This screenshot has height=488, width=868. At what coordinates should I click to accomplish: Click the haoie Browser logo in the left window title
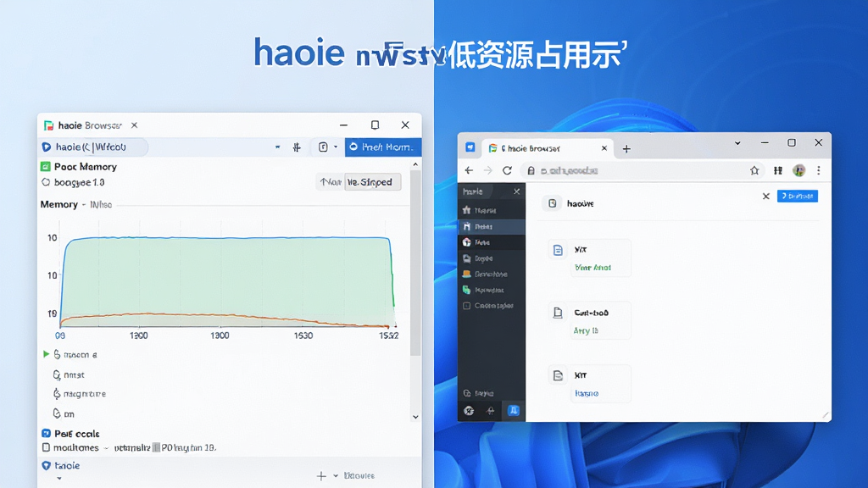[x=48, y=125]
